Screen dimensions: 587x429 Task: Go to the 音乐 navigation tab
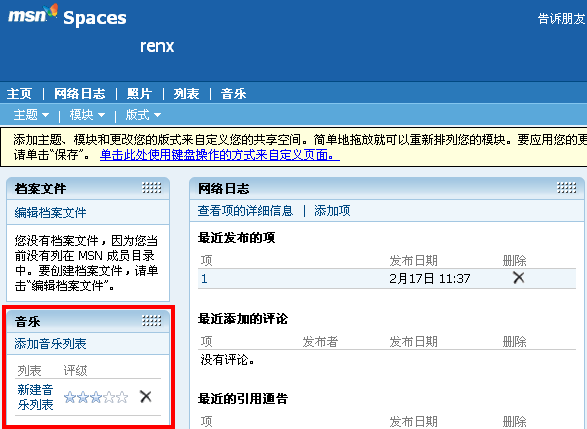coord(233,94)
